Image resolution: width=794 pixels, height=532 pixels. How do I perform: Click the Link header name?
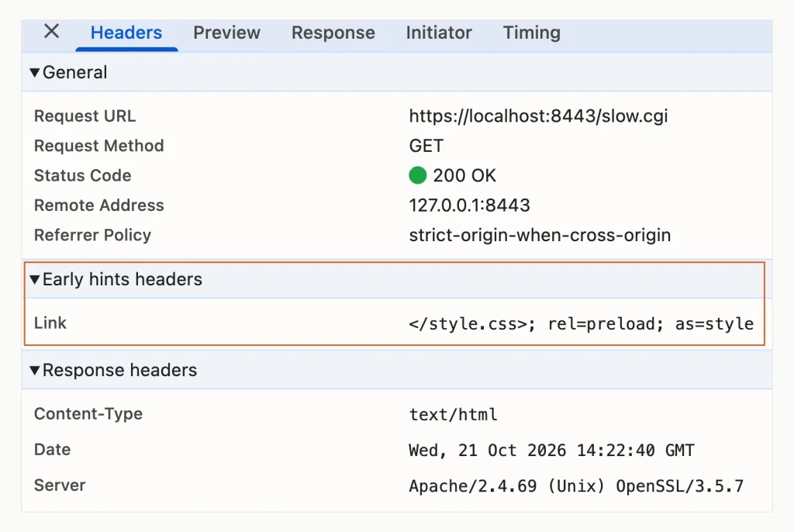point(50,323)
